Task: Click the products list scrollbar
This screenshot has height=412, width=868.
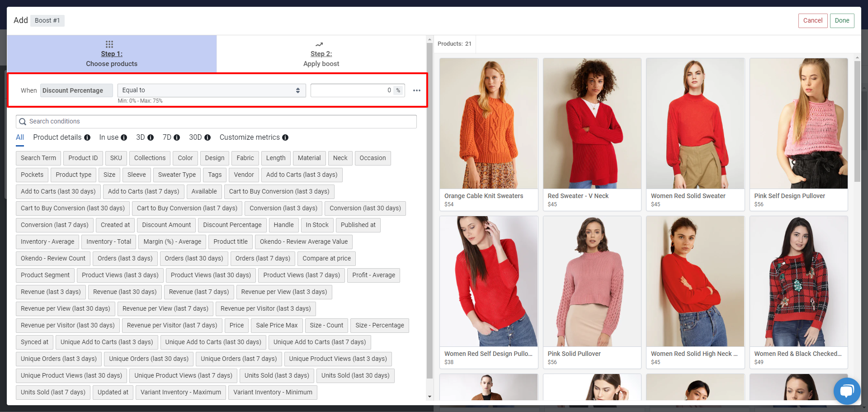Action: [x=857, y=121]
